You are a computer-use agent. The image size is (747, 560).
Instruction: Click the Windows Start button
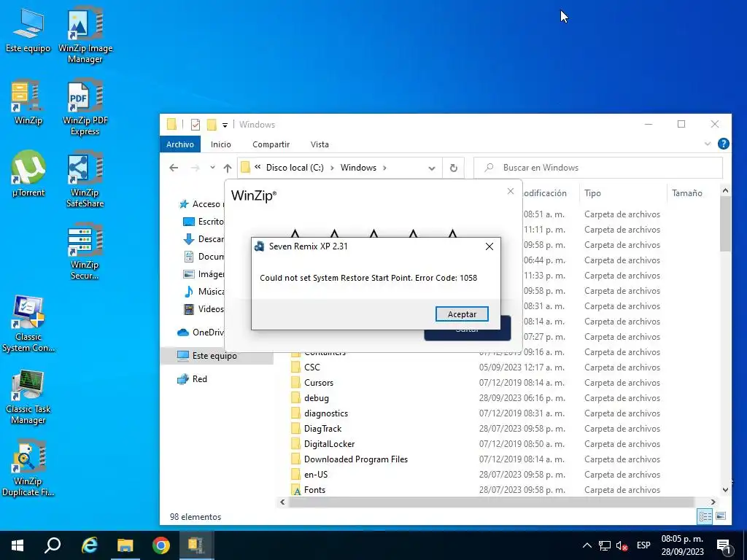click(x=18, y=545)
